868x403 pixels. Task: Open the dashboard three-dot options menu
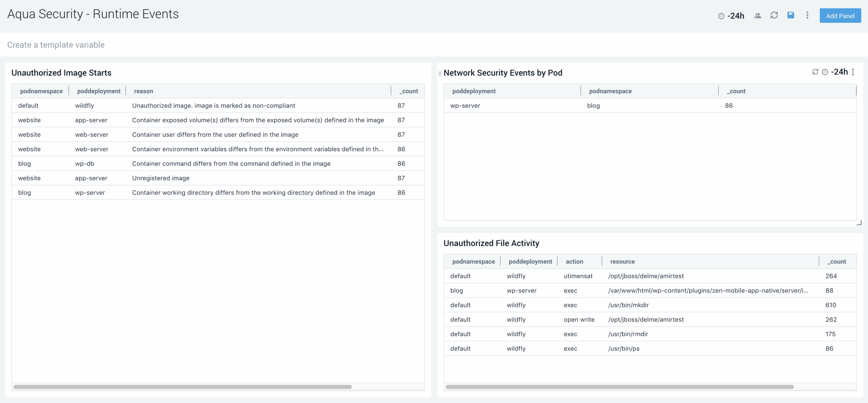pyautogui.click(x=807, y=15)
